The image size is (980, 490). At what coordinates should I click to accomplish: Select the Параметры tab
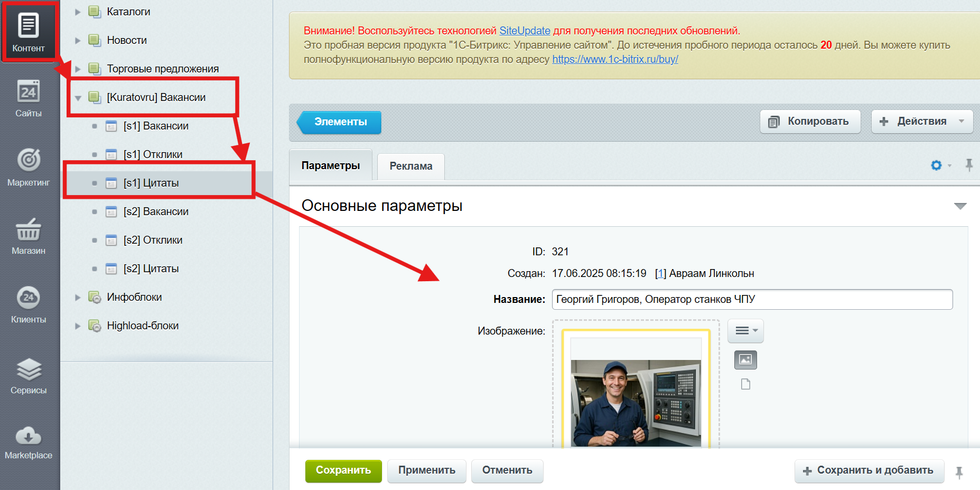(x=331, y=165)
